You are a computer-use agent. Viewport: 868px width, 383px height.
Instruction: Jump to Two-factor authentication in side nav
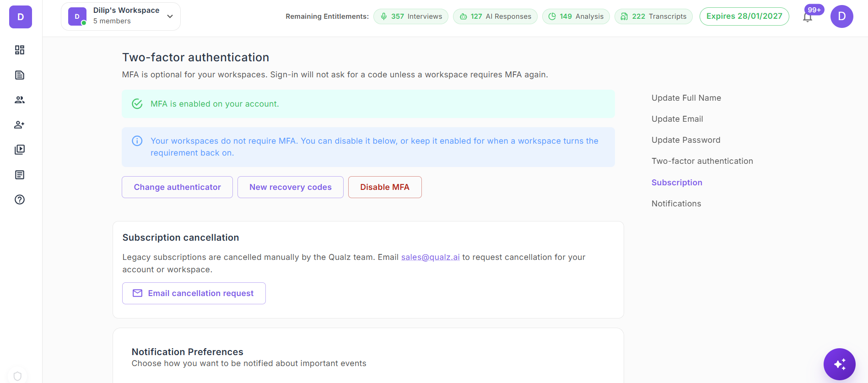tap(702, 161)
